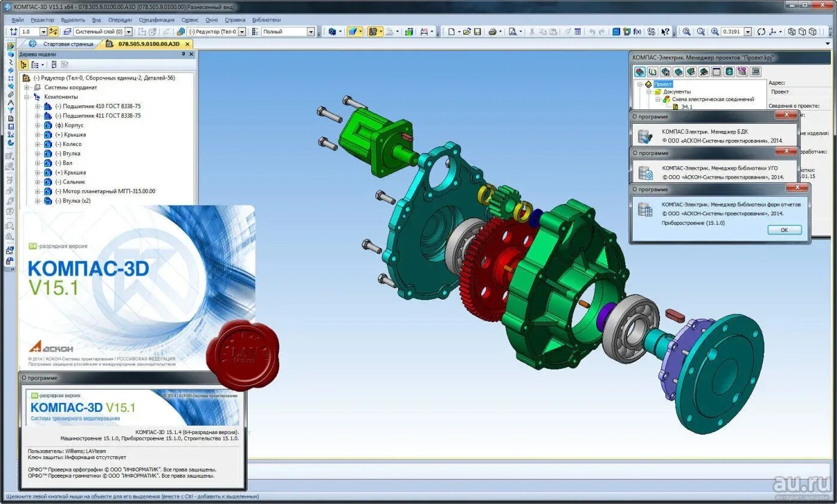Save the document with the floppy icon
This screenshot has width=837, height=504.
click(478, 32)
